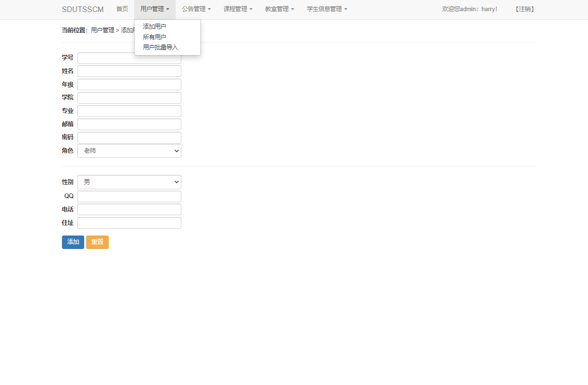Click inside the QQ input field

click(129, 196)
